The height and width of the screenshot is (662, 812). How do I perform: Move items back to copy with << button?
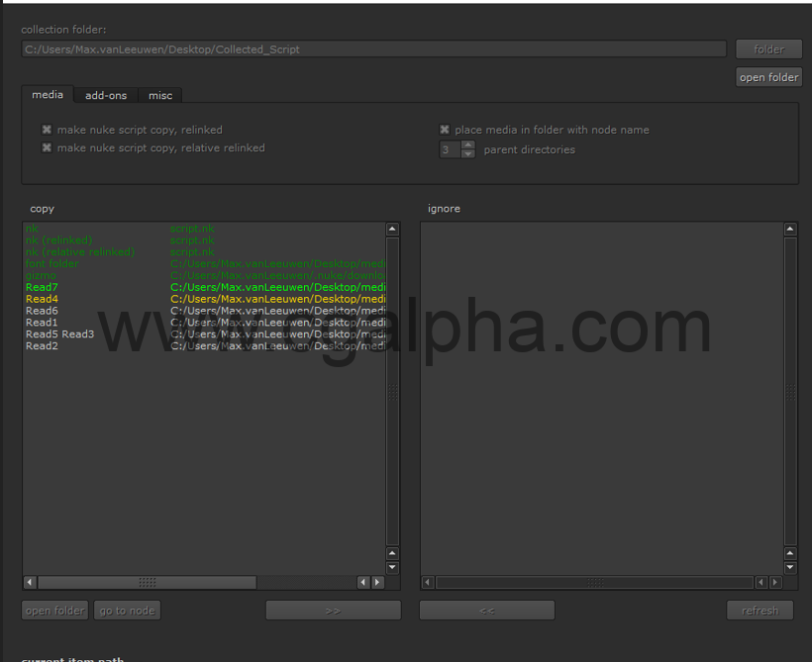(x=486, y=611)
